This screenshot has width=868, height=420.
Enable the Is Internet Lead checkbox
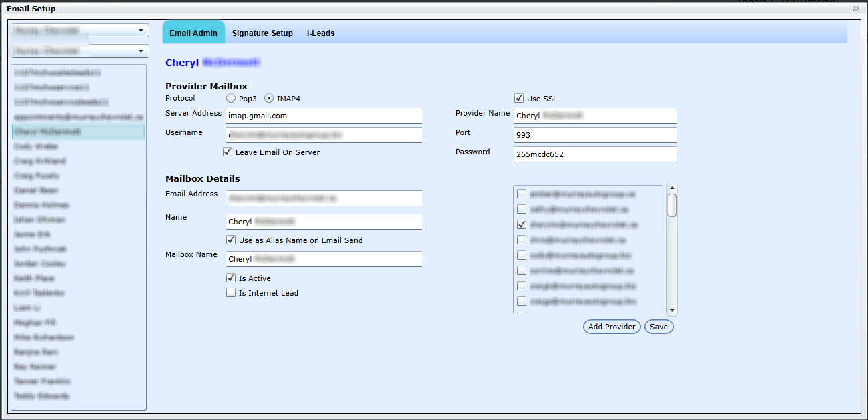[231, 293]
